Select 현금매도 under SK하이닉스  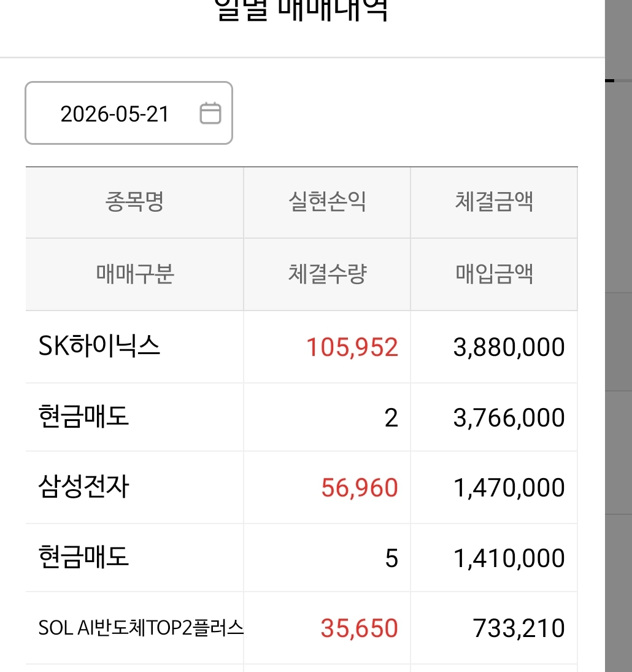(83, 416)
